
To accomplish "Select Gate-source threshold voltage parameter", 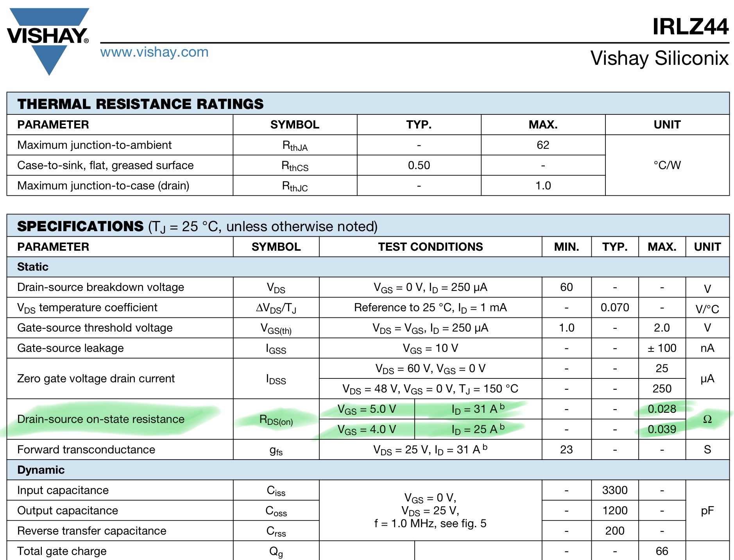I will tap(95, 328).
